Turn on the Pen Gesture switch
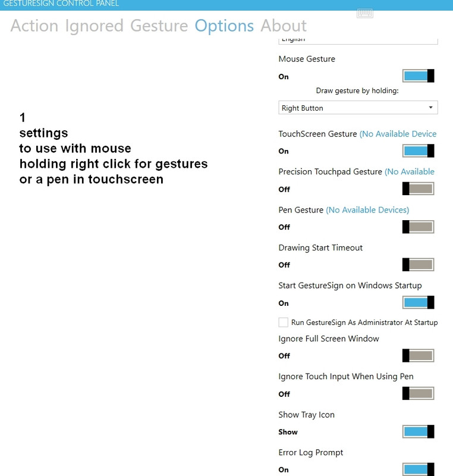The image size is (453, 476). pyautogui.click(x=418, y=227)
